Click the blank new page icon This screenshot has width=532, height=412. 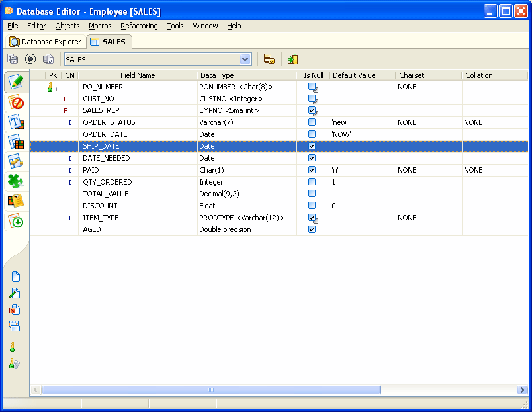[15, 276]
